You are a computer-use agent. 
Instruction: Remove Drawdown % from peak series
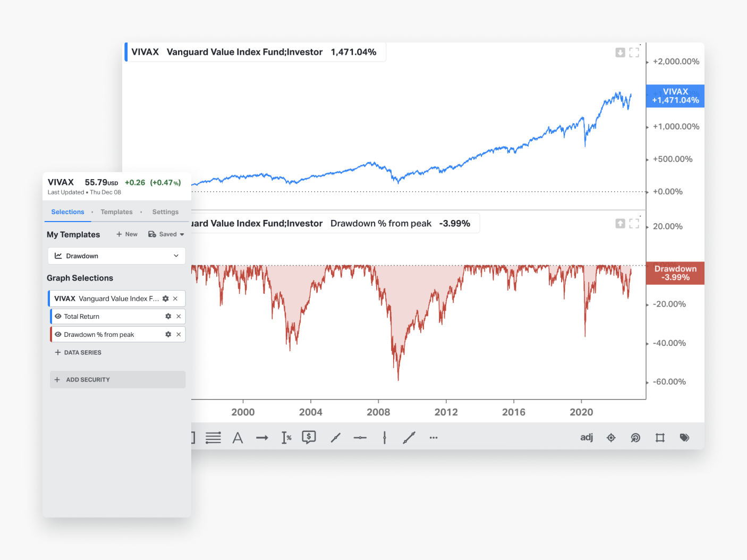pos(179,334)
